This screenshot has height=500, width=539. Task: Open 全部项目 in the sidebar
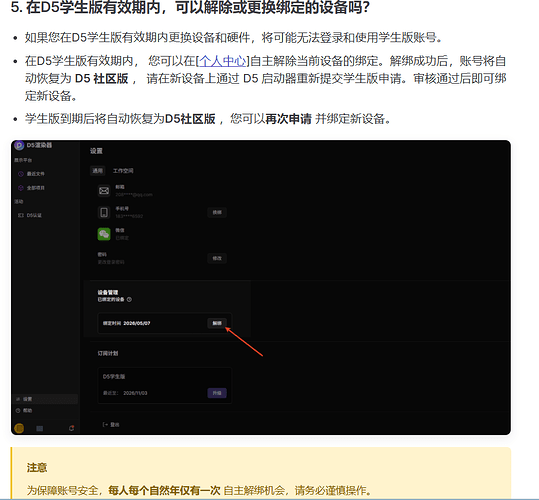31,188
